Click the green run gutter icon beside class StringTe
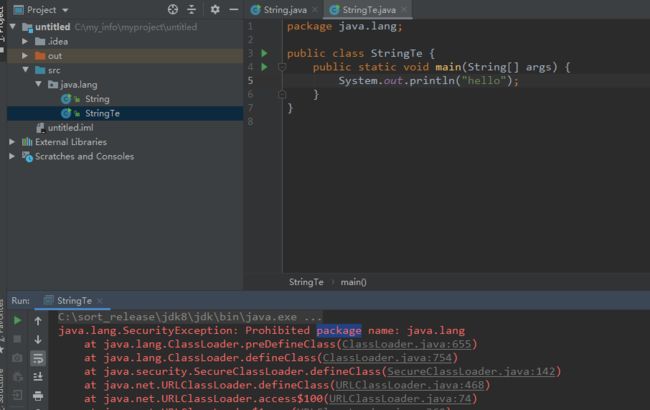 click(x=264, y=53)
